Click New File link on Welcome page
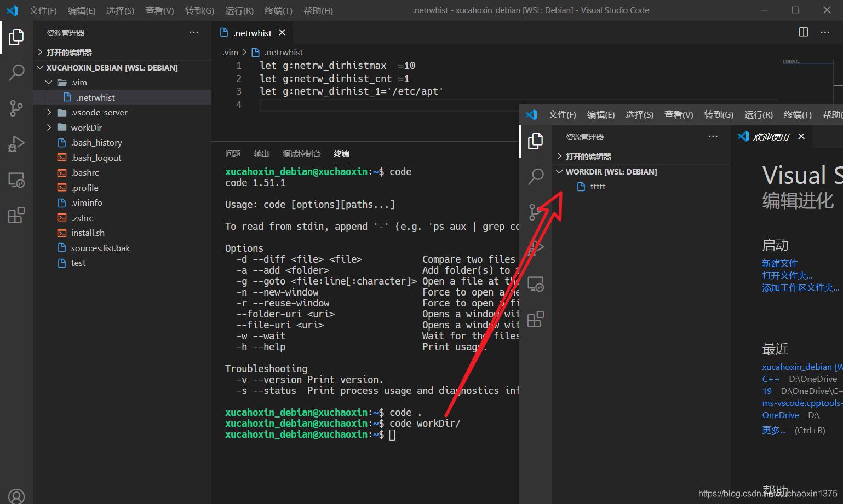This screenshot has width=843, height=504. pyautogui.click(x=779, y=263)
